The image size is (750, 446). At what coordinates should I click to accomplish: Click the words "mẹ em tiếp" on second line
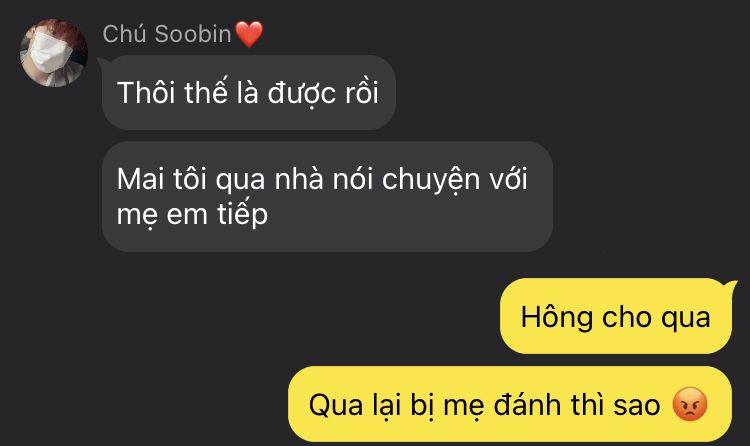point(192,214)
